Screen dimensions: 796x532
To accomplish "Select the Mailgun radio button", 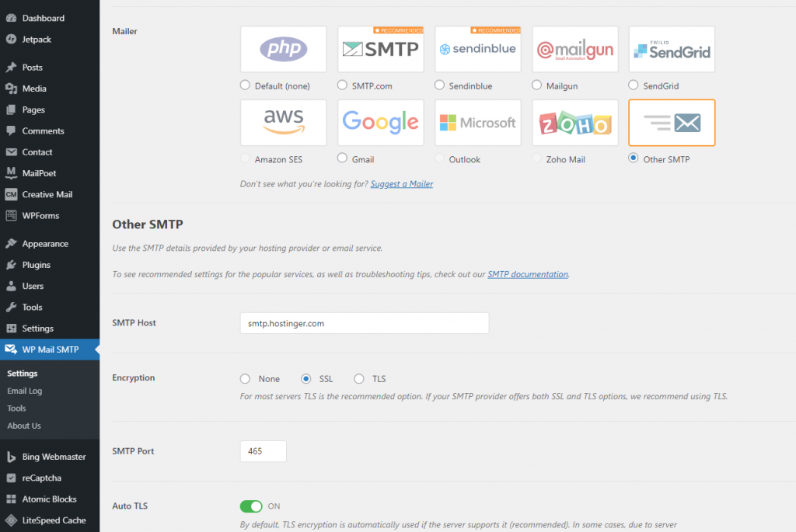I will coord(536,85).
